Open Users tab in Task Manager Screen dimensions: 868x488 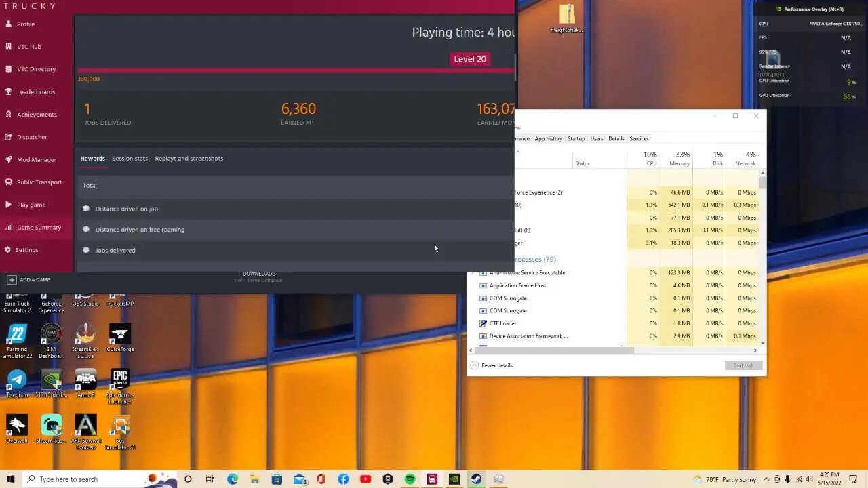596,138
